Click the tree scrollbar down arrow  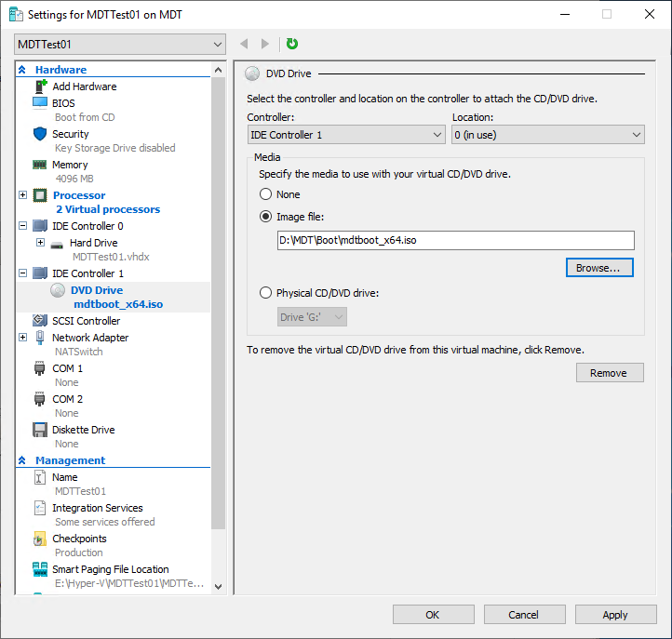tap(218, 586)
